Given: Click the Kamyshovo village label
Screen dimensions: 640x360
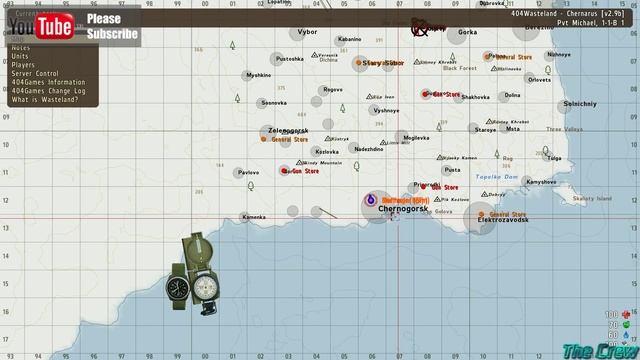Looking at the screenshot, I should click(541, 182).
